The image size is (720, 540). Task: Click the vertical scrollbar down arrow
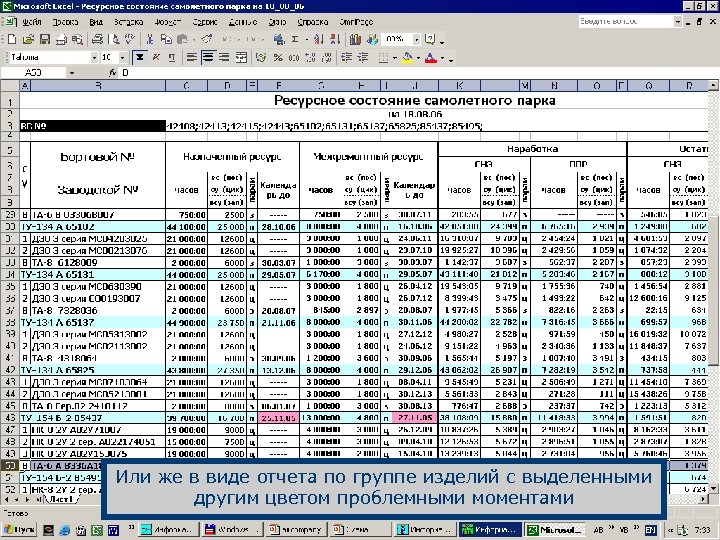(x=713, y=489)
